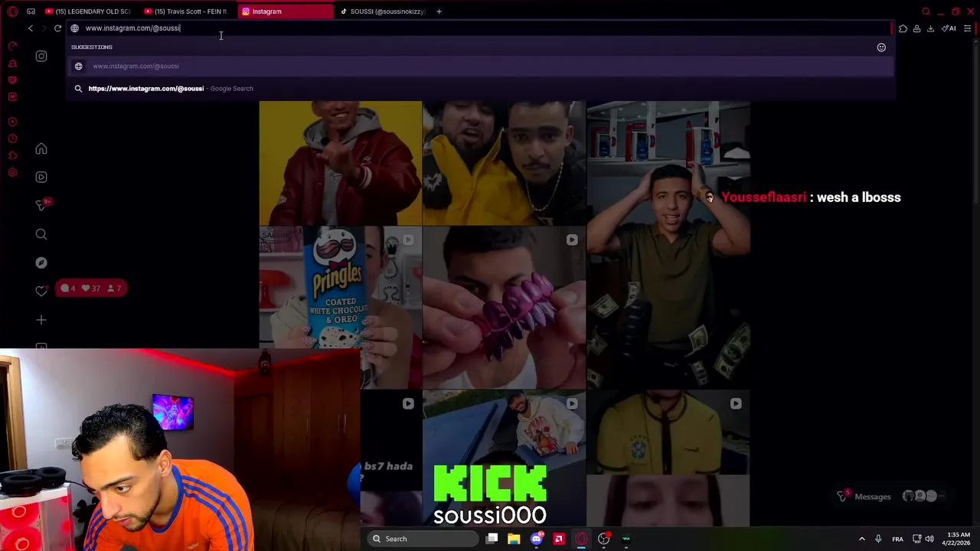The image size is (980, 551).
Task: Open the AI assistant button in toolbar
Action: click(x=949, y=28)
